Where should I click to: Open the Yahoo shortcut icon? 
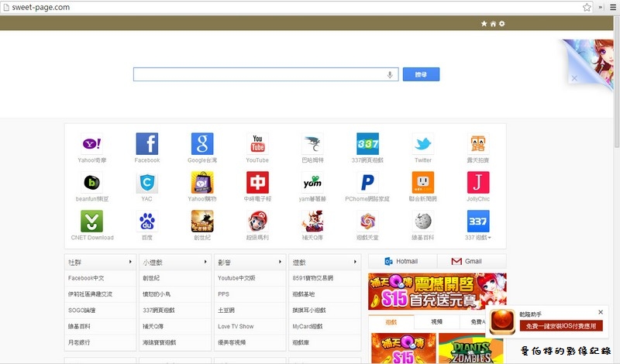(x=91, y=144)
